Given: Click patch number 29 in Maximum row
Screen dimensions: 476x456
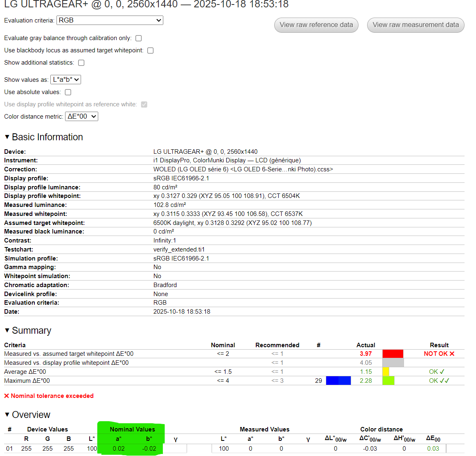Looking at the screenshot, I should tap(318, 381).
